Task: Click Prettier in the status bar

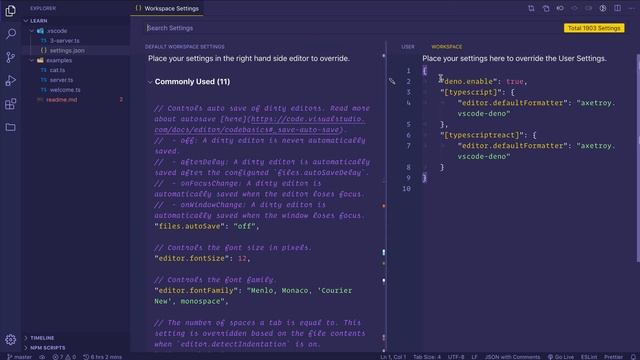Action: click(x=613, y=357)
